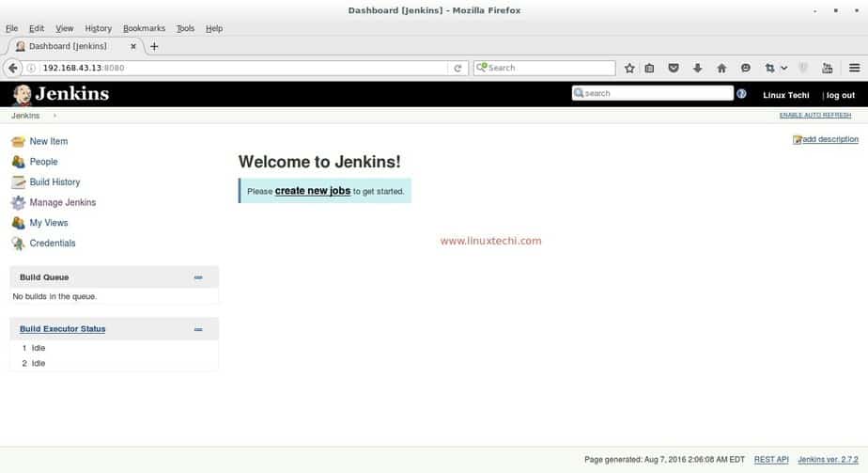The width and height of the screenshot is (868, 473).
Task: Click executor 1 Idle row
Action: (x=114, y=348)
